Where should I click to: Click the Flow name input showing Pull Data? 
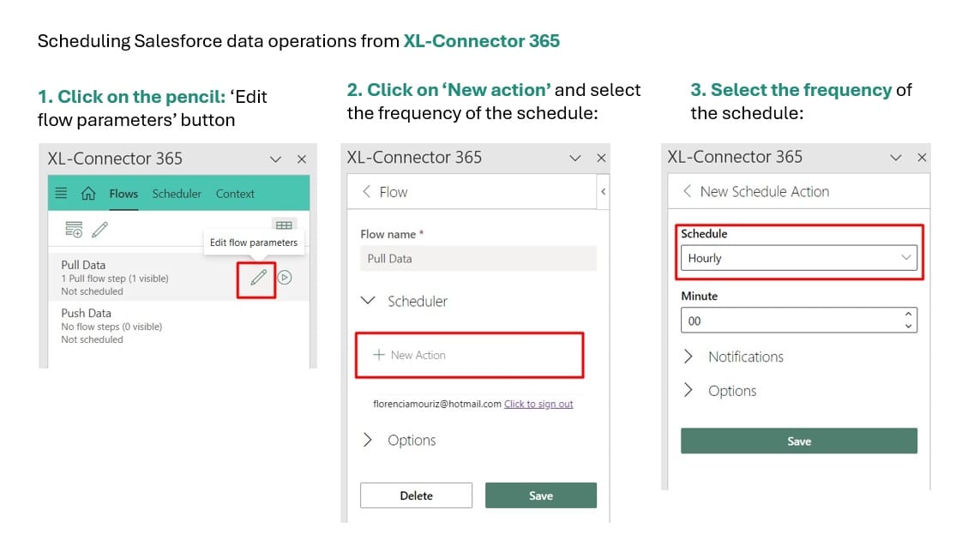pyautogui.click(x=477, y=258)
